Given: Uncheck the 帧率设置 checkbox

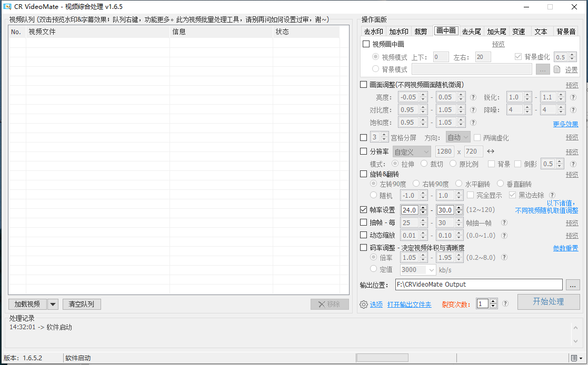Looking at the screenshot, I should click(x=363, y=210).
